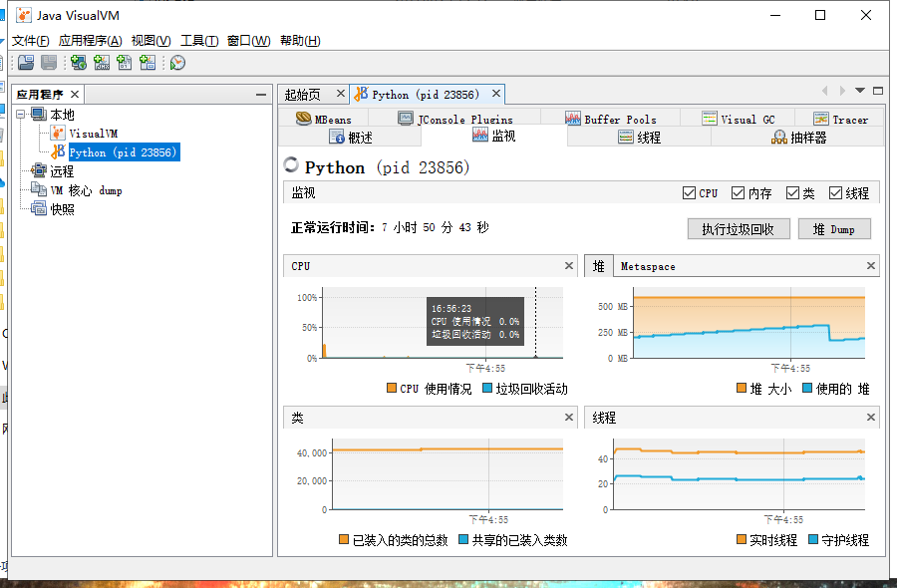This screenshot has width=897, height=588.
Task: Uncheck the 类 classes checkbox
Action: [792, 193]
